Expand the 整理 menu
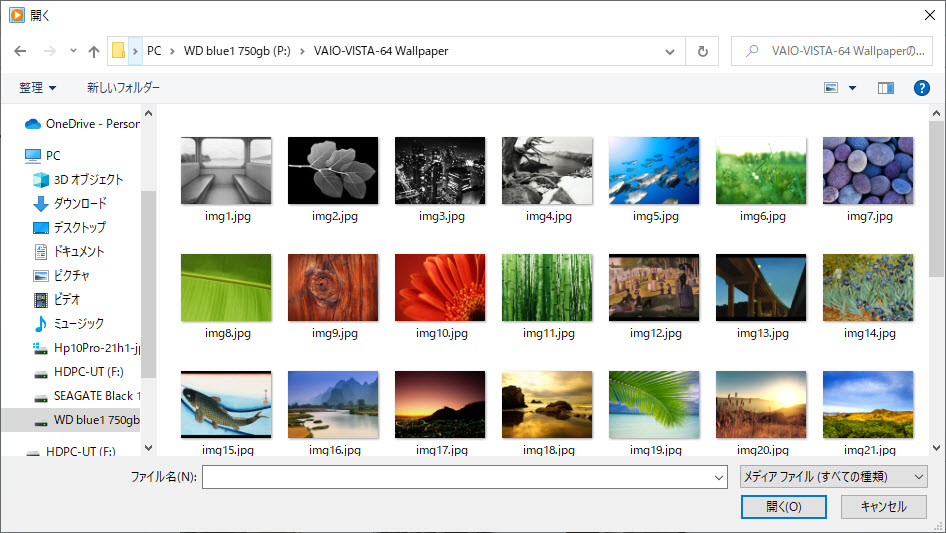This screenshot has height=533, width=946. (x=38, y=88)
